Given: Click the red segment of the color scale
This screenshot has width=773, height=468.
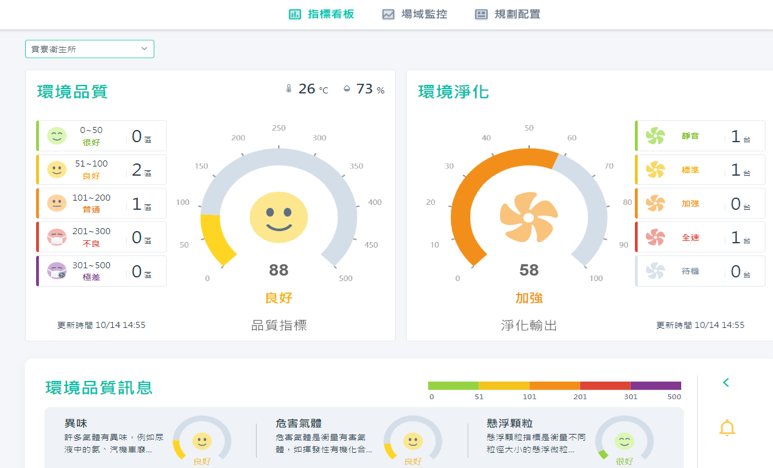Looking at the screenshot, I should 605,386.
